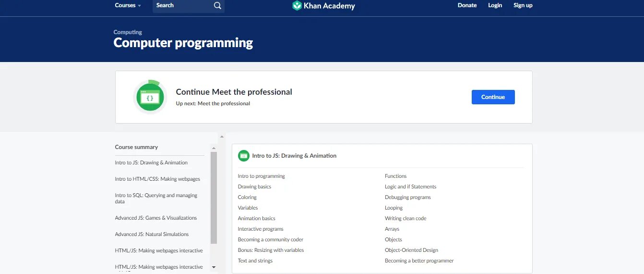The image size is (644, 274).
Task: Click the Course summary heading
Action: (x=136, y=147)
